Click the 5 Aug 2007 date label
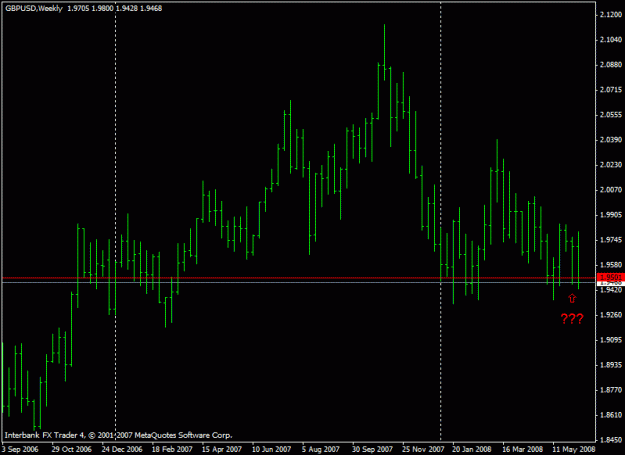 321,449
